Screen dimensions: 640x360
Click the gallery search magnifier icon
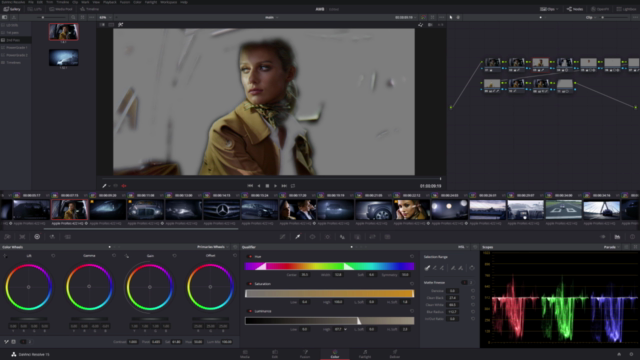click(73, 18)
